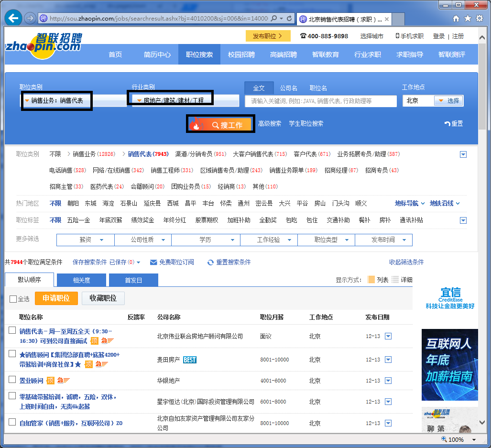
Task: Select the 公司名 search tab
Action: point(288,88)
